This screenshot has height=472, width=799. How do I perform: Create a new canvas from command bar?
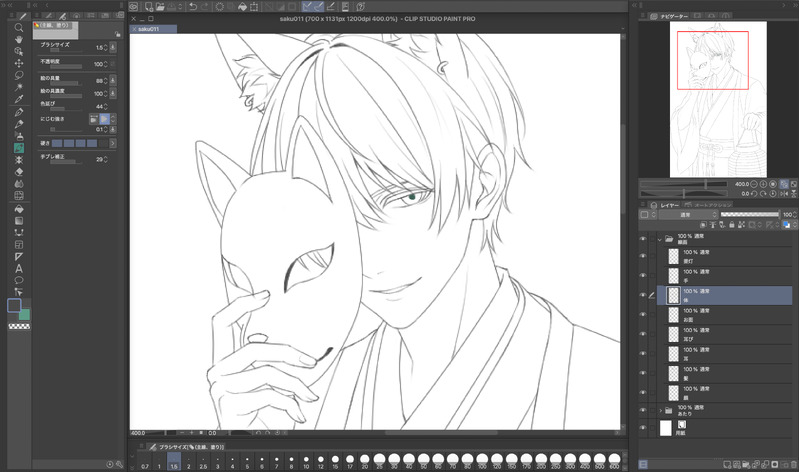(149, 7)
